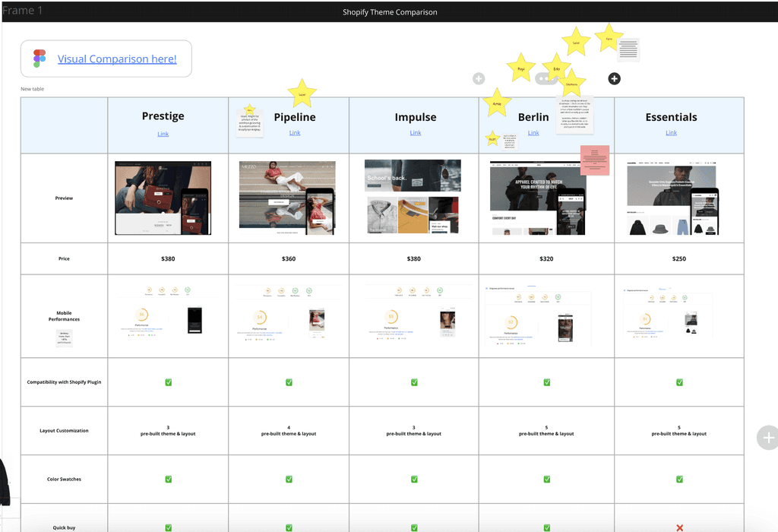
Task: Open the Link under Prestige
Action: click(163, 134)
